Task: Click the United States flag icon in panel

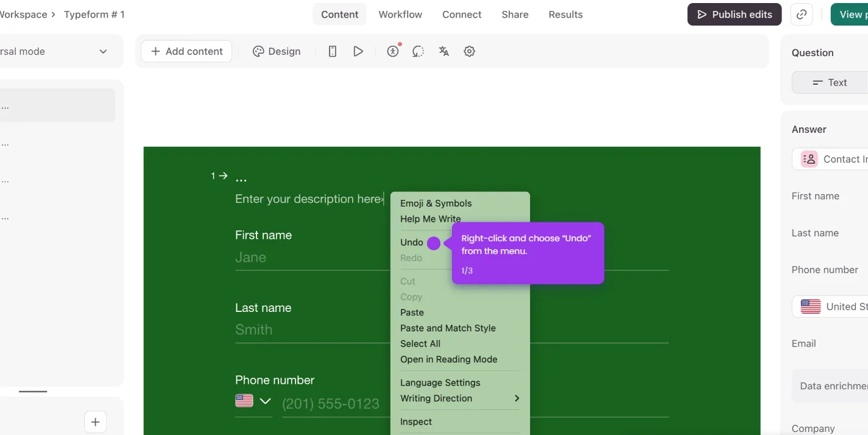Action: pos(810,306)
